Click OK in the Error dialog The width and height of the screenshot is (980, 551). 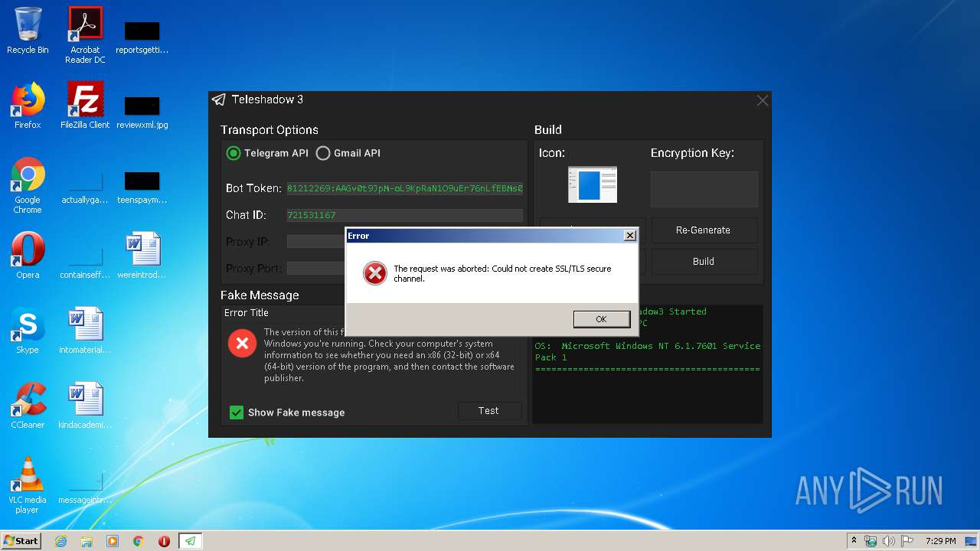(x=601, y=319)
